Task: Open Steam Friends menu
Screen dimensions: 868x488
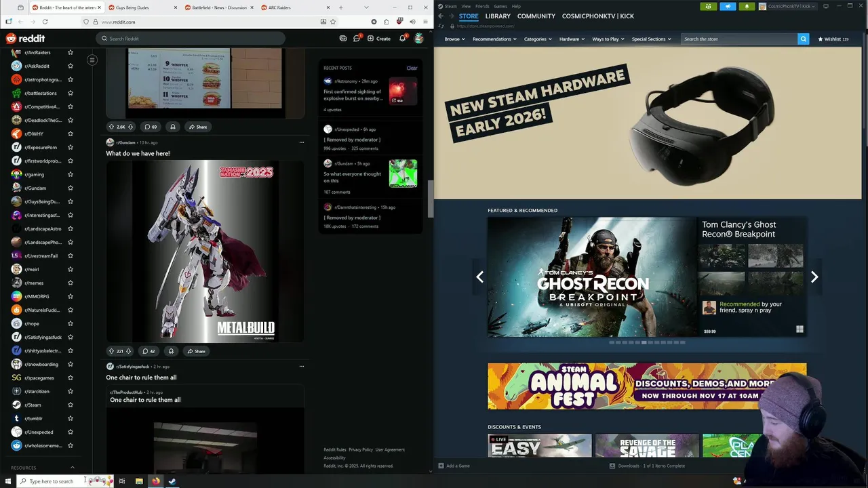Action: [482, 6]
